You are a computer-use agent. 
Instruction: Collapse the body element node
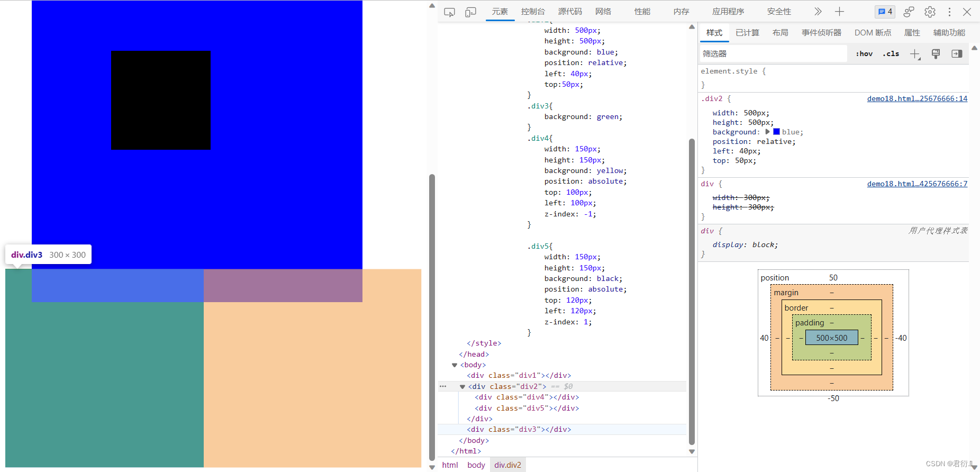click(455, 365)
